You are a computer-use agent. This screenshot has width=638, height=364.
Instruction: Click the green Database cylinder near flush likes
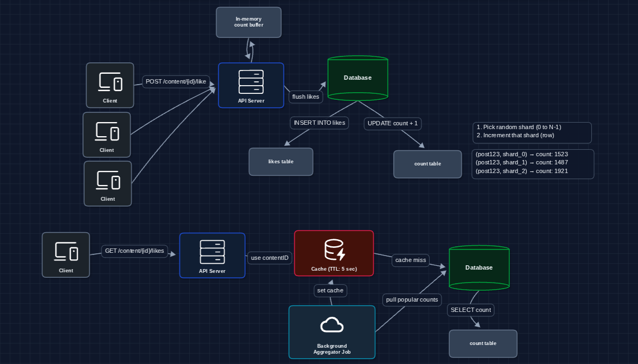pyautogui.click(x=358, y=78)
